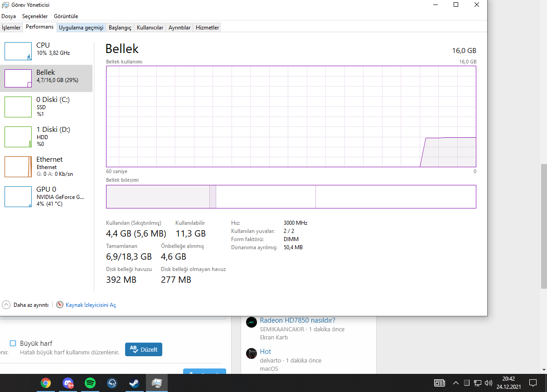Screen dimensions: 547x392
Task: Click the Donanıma ayrılmış 50,4 MB value
Action: pyautogui.click(x=293, y=247)
